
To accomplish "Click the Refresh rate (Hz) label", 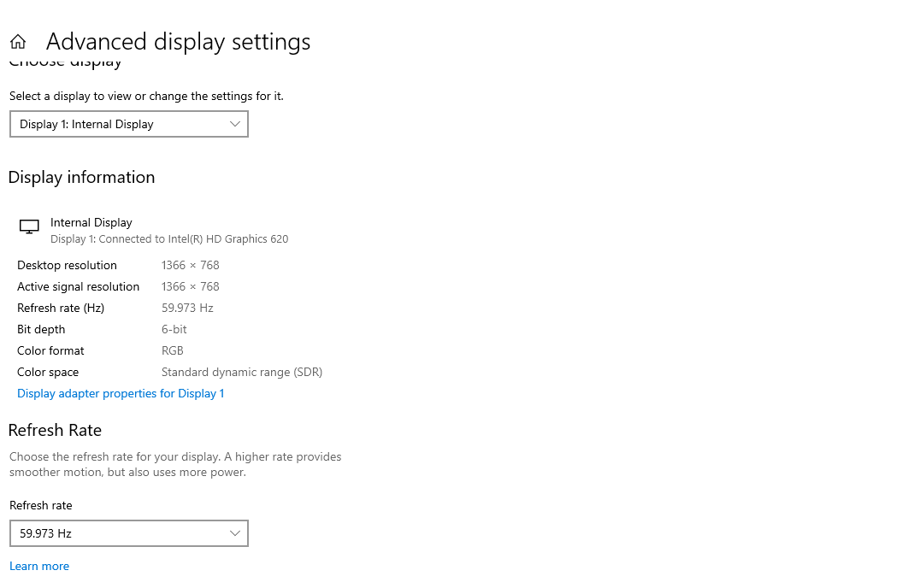I will pos(61,308).
